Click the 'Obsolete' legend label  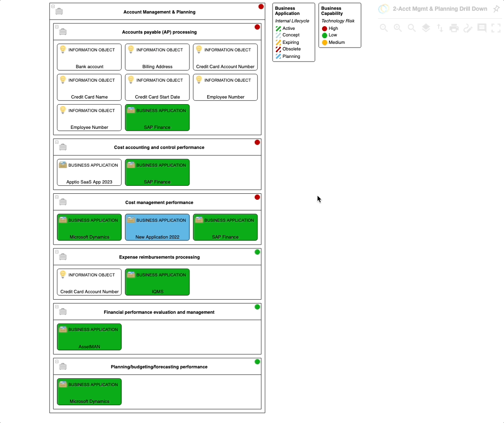point(292,49)
